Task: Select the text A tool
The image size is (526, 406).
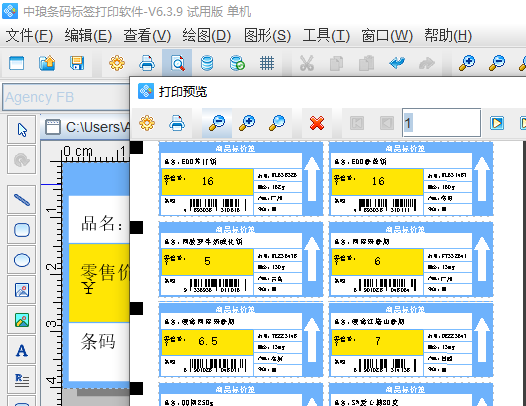Action: point(22,350)
